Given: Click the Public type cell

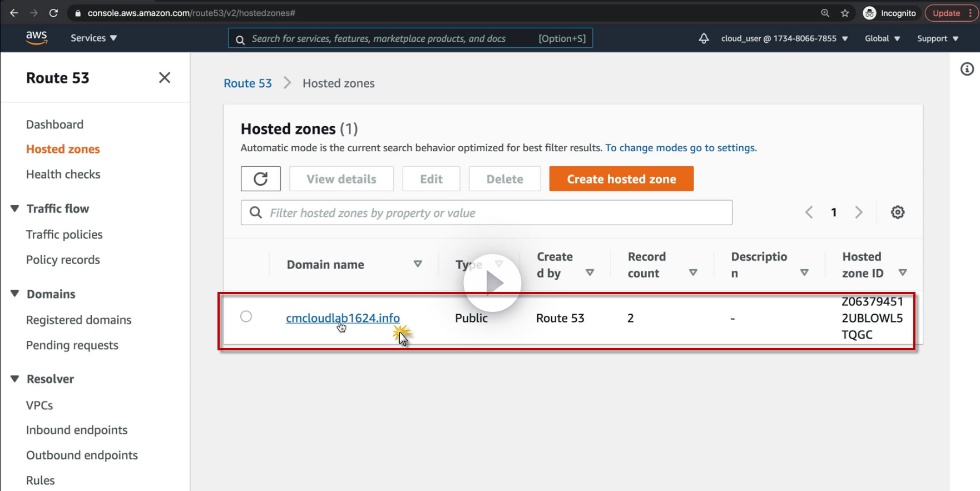Looking at the screenshot, I should [471, 318].
